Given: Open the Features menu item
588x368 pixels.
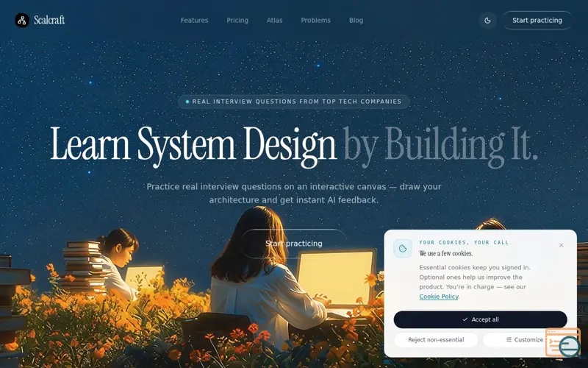Looking at the screenshot, I should tap(194, 21).
